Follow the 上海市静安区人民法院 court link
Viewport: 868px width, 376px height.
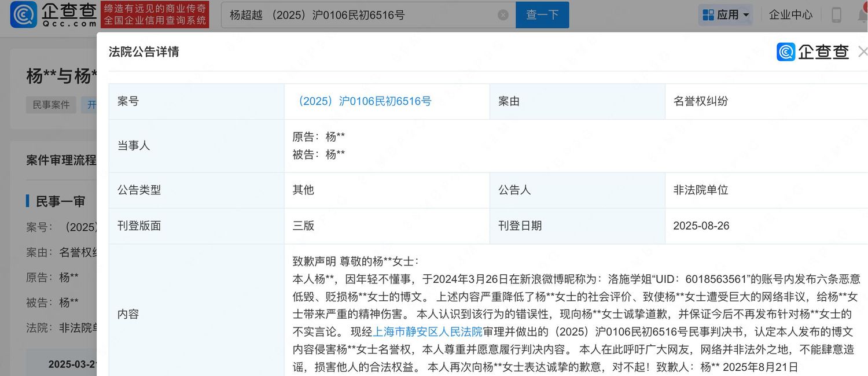tap(428, 332)
